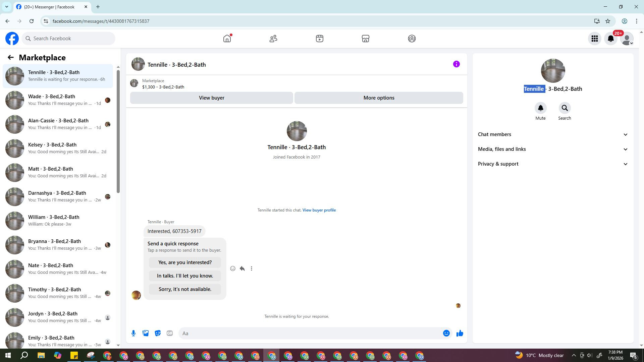
Task: Expand Chat members section
Action: [x=552, y=134]
